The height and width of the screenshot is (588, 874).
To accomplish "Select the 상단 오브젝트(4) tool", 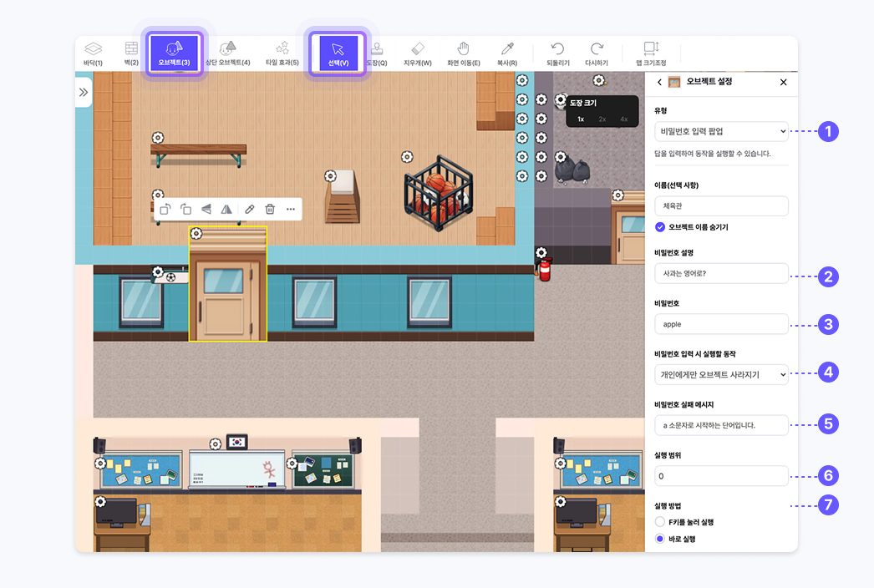I will click(x=227, y=53).
